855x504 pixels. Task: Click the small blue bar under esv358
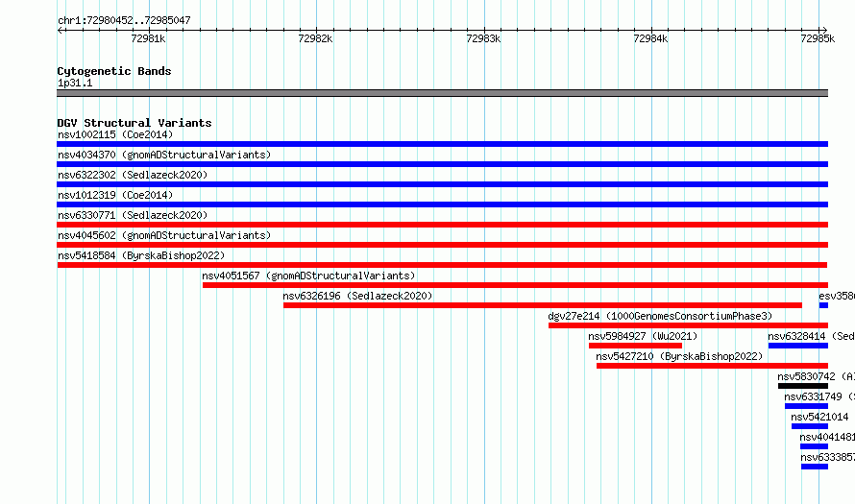pyautogui.click(x=823, y=305)
